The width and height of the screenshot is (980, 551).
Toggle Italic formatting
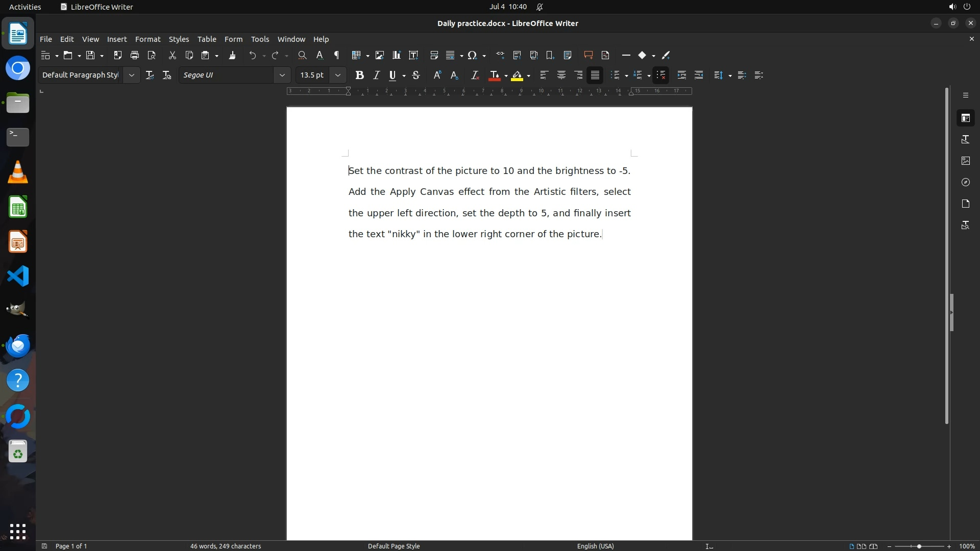click(376, 75)
